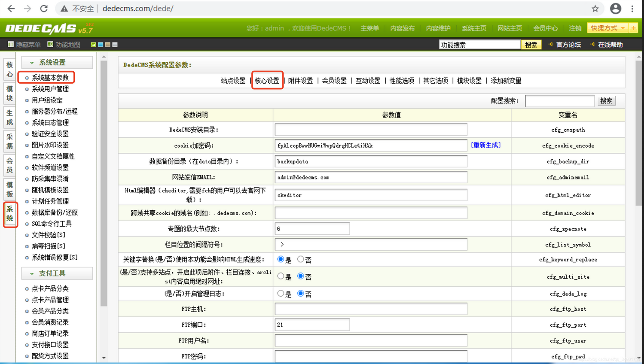Select the tan skin color square
The width and height of the screenshot is (644, 364).
108,45
